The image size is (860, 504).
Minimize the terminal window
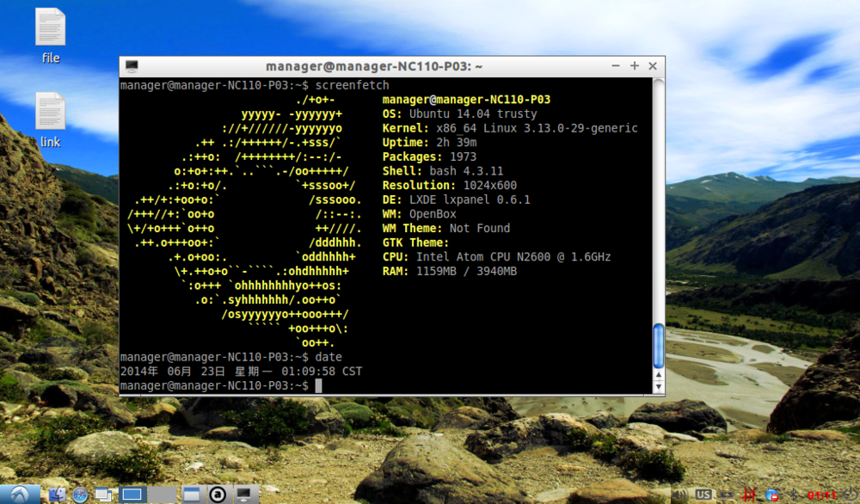pyautogui.click(x=616, y=66)
